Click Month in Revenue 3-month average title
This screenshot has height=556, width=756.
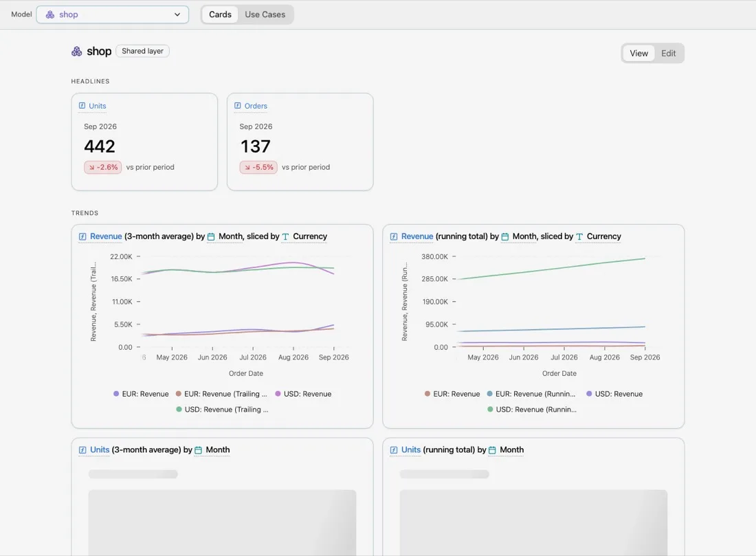(x=230, y=236)
